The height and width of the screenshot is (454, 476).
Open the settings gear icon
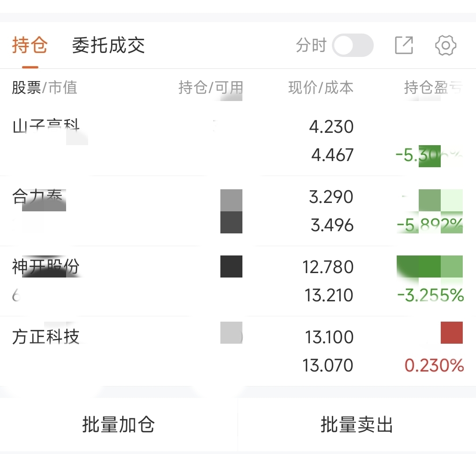pos(445,45)
